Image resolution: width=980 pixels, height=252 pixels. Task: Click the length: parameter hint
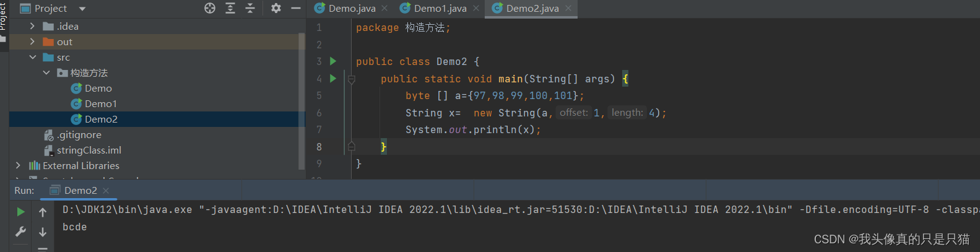click(628, 113)
